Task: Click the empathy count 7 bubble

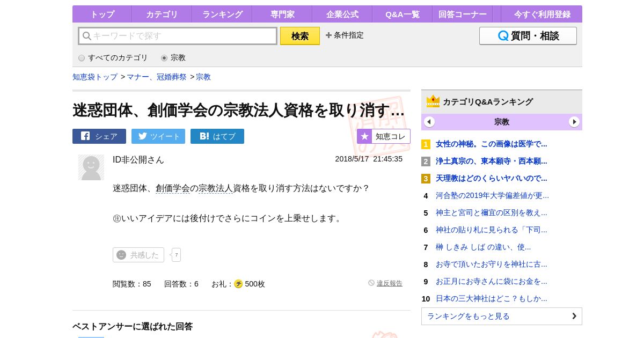Action: tap(176, 255)
